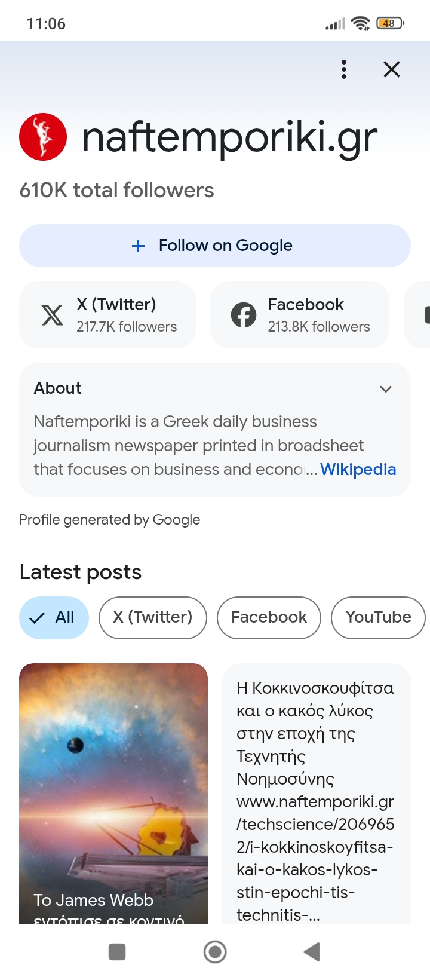The image size is (430, 980).
Task: Tap the plus icon in Follow button
Action: (x=138, y=246)
